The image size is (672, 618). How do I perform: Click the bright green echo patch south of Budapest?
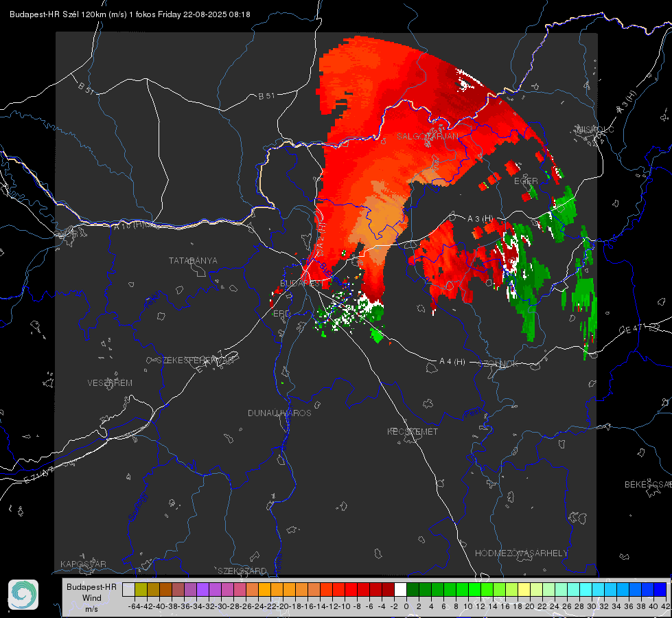(376, 334)
